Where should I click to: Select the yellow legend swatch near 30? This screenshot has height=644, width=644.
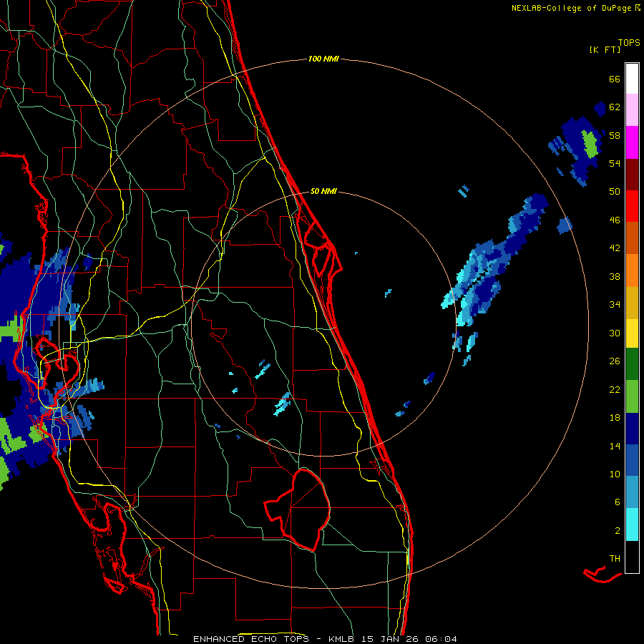pyautogui.click(x=632, y=333)
